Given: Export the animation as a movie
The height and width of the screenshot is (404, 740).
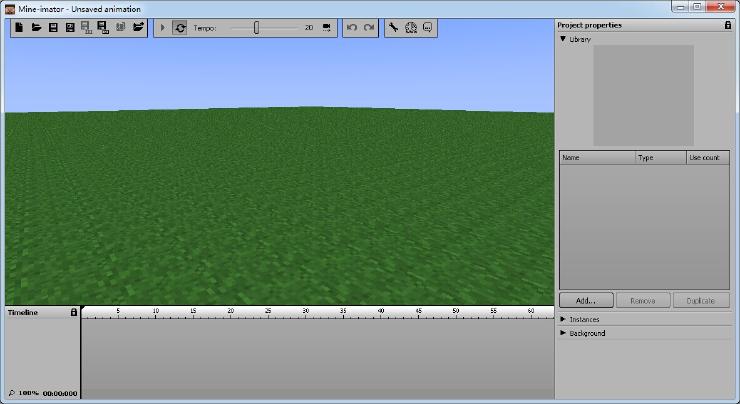Looking at the screenshot, I should 103,27.
